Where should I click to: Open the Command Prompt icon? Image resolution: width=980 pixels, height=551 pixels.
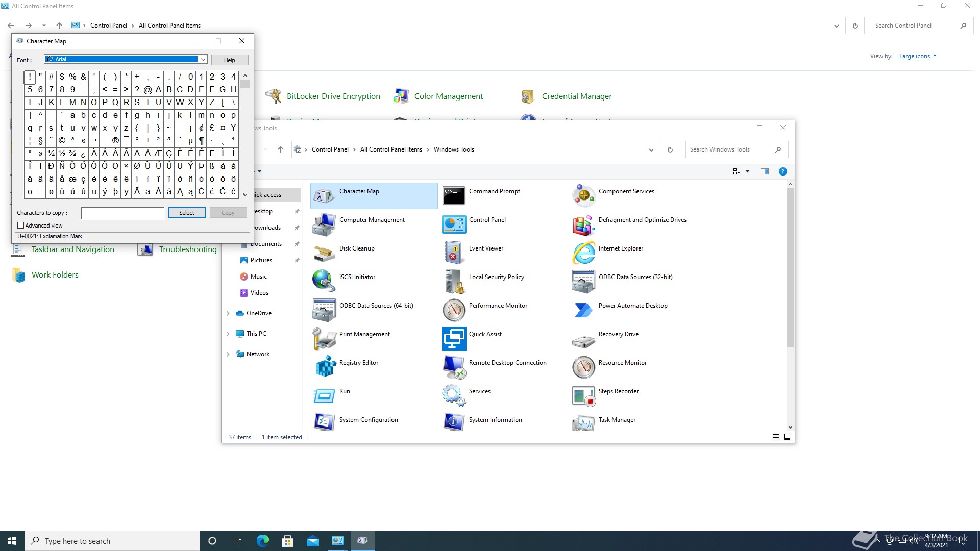tap(454, 195)
